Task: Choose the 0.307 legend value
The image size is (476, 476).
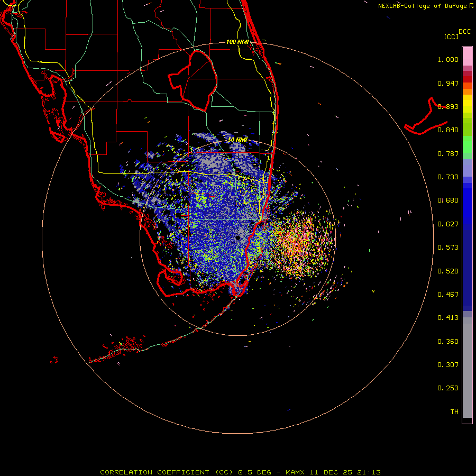Action: [x=448, y=365]
